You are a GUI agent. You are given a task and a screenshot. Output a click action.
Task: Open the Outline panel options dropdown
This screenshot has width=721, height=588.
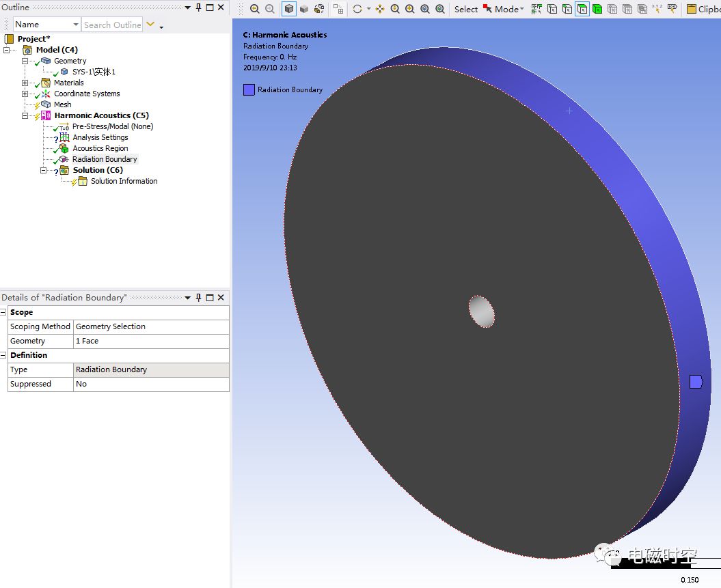pyautogui.click(x=188, y=8)
